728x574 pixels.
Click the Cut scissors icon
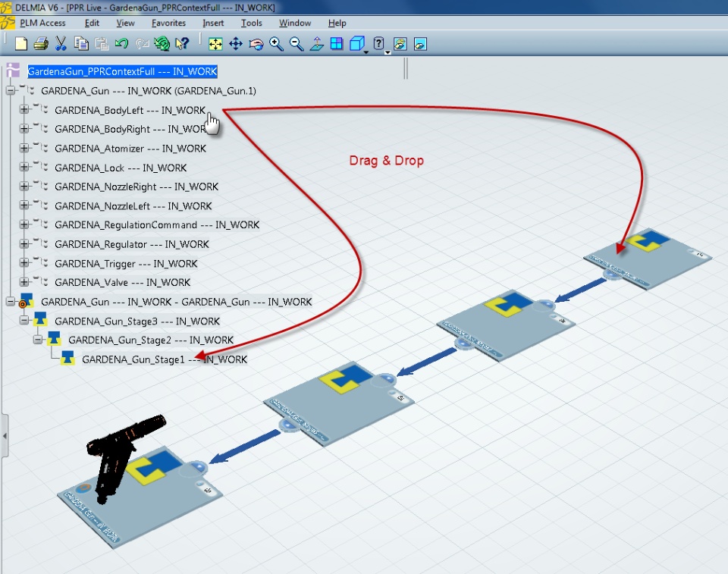click(61, 44)
